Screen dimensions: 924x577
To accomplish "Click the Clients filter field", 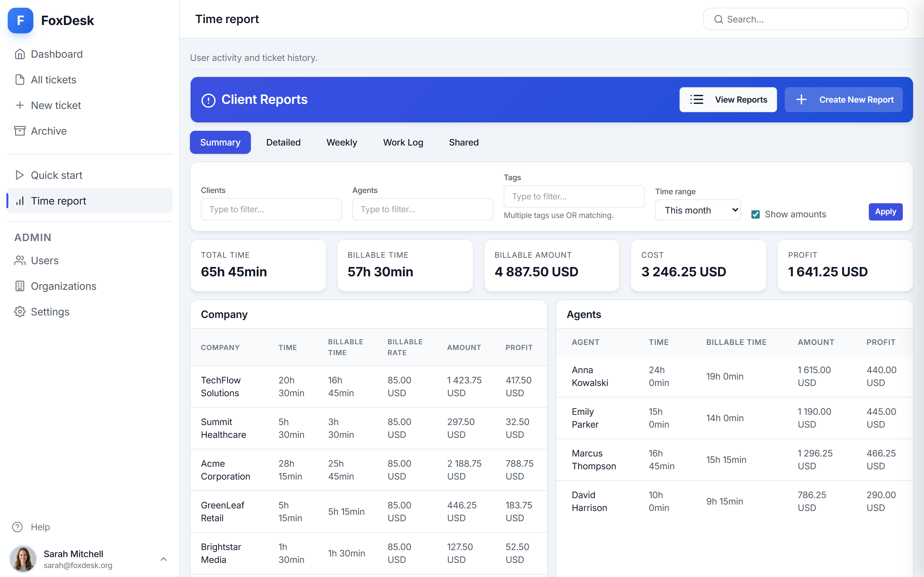I will (271, 209).
